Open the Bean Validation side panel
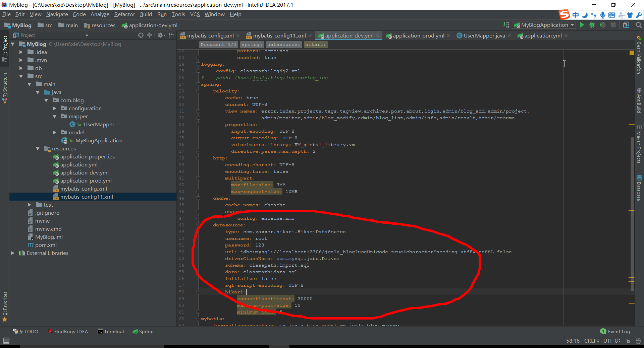 coord(639,55)
